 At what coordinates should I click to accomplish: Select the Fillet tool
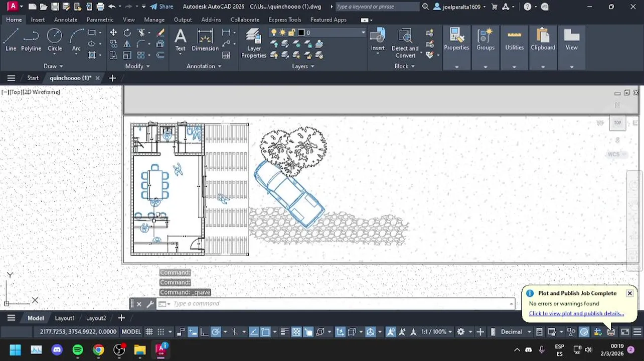pos(141,44)
